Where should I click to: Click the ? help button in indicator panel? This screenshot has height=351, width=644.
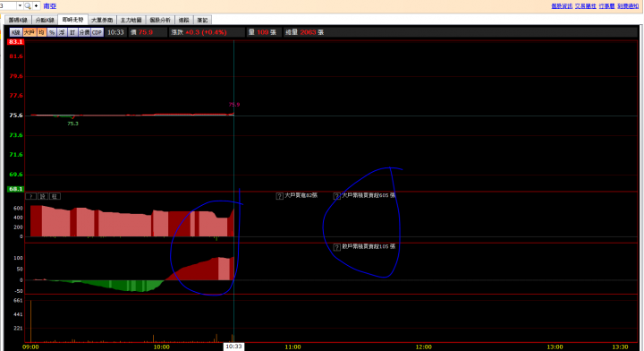point(31,196)
